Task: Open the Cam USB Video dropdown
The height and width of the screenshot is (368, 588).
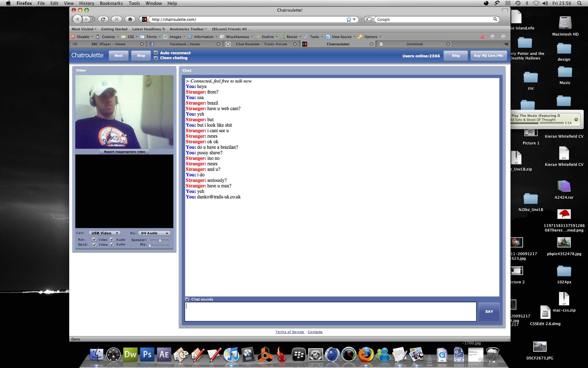Action: (104, 233)
